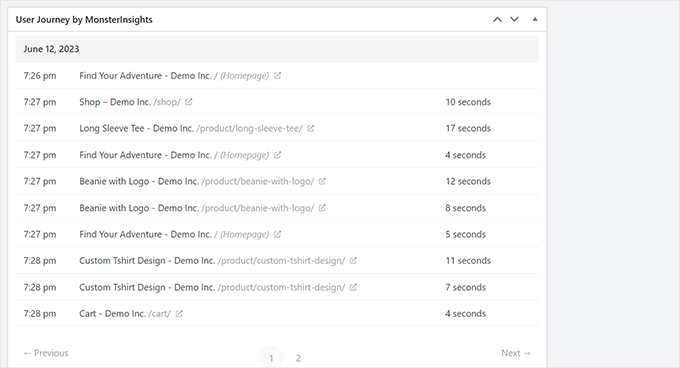Click "4 seconds" in the Cart row
The height and width of the screenshot is (368, 680).
pyautogui.click(x=465, y=313)
